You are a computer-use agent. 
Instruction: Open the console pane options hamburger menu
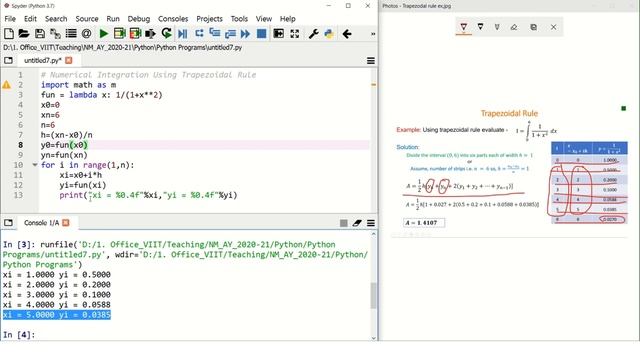[x=371, y=223]
